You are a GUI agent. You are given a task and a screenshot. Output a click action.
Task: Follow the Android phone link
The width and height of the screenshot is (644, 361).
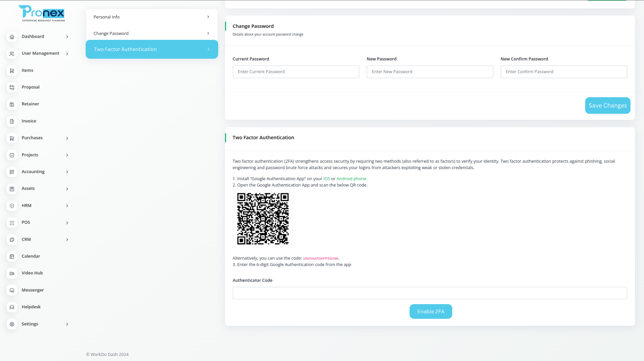[x=352, y=179]
